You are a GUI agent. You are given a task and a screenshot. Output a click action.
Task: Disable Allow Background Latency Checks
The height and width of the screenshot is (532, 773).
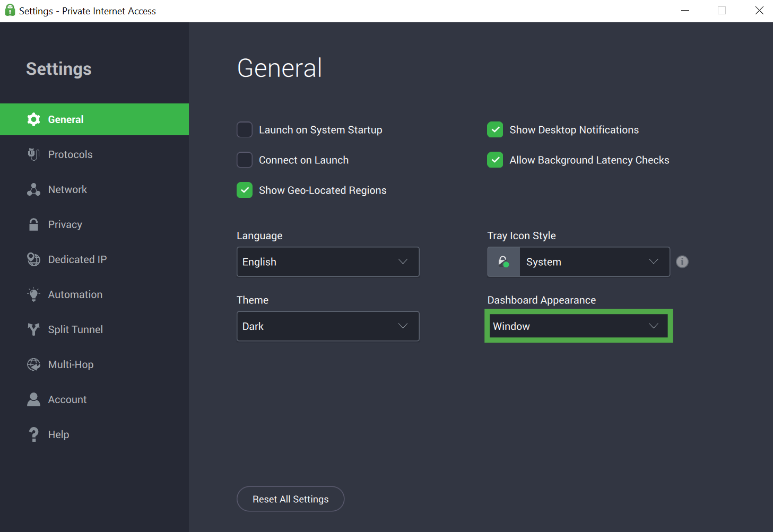[x=495, y=160]
